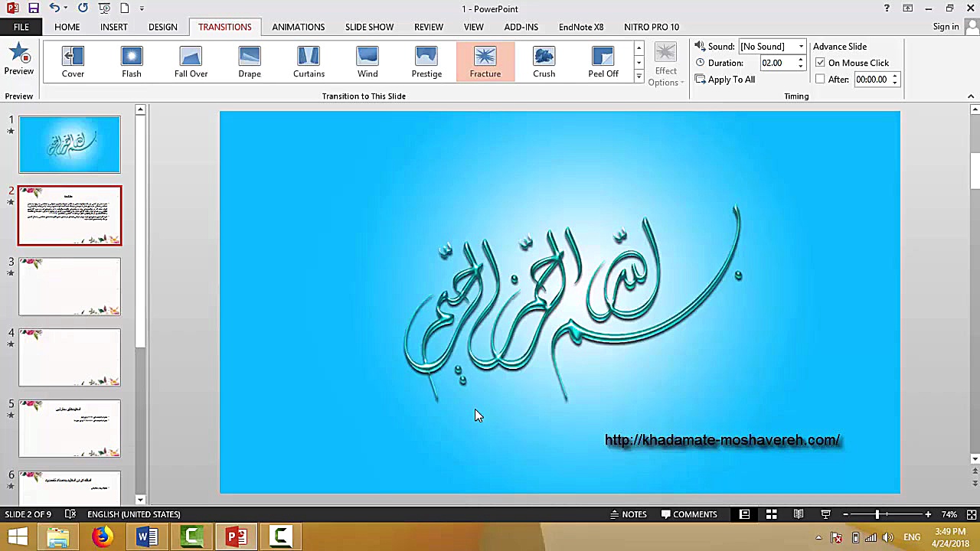Collapse the ribbon using the chevron
Image resolution: width=980 pixels, height=551 pixels.
[x=971, y=96]
